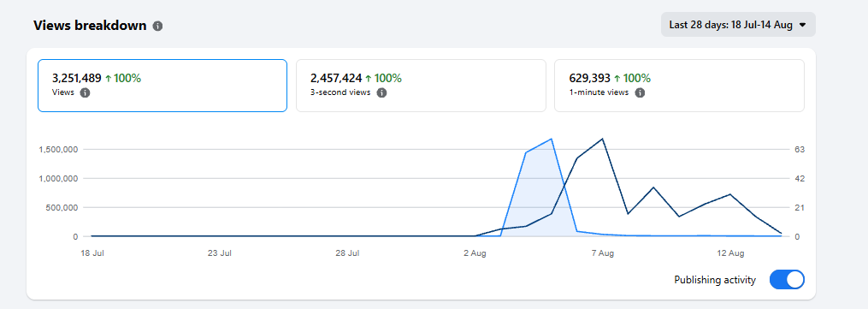
Task: Click the 12 Aug label on the x-axis
Action: (730, 253)
